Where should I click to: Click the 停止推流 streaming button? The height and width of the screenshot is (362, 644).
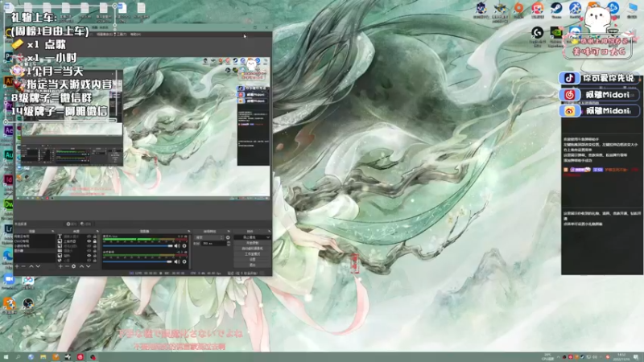tap(250, 237)
